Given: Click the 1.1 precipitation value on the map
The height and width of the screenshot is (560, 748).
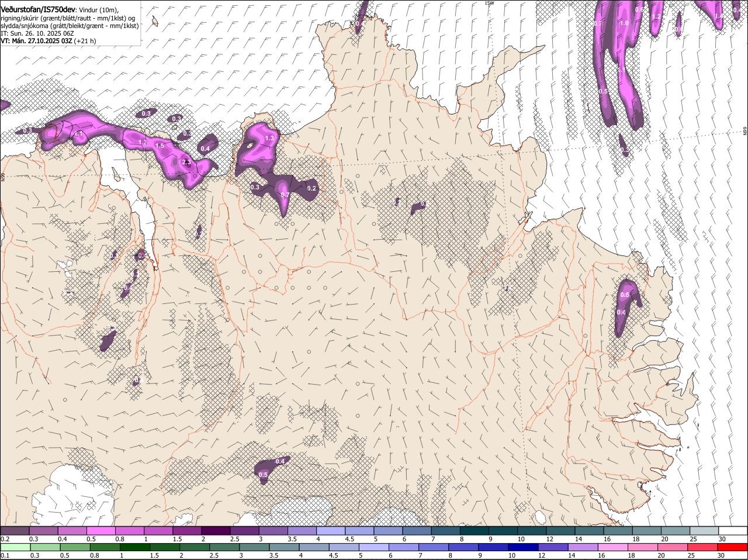Looking at the screenshot, I should pos(78,134).
